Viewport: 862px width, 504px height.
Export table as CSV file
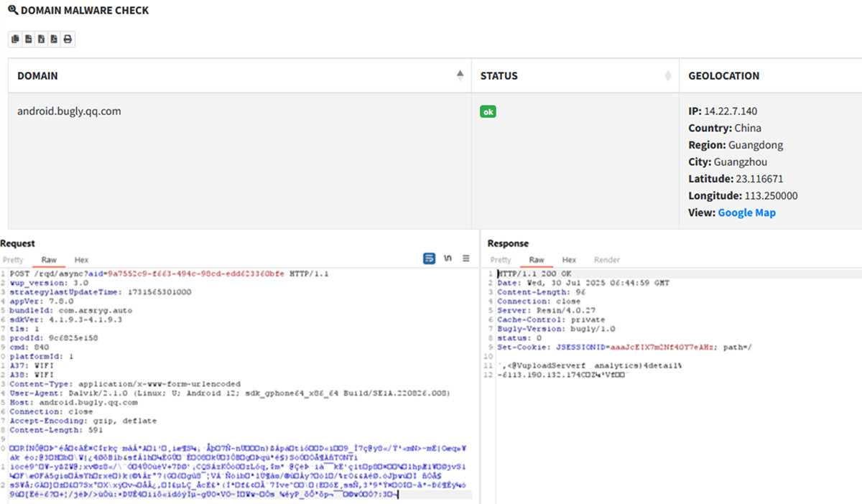point(28,39)
